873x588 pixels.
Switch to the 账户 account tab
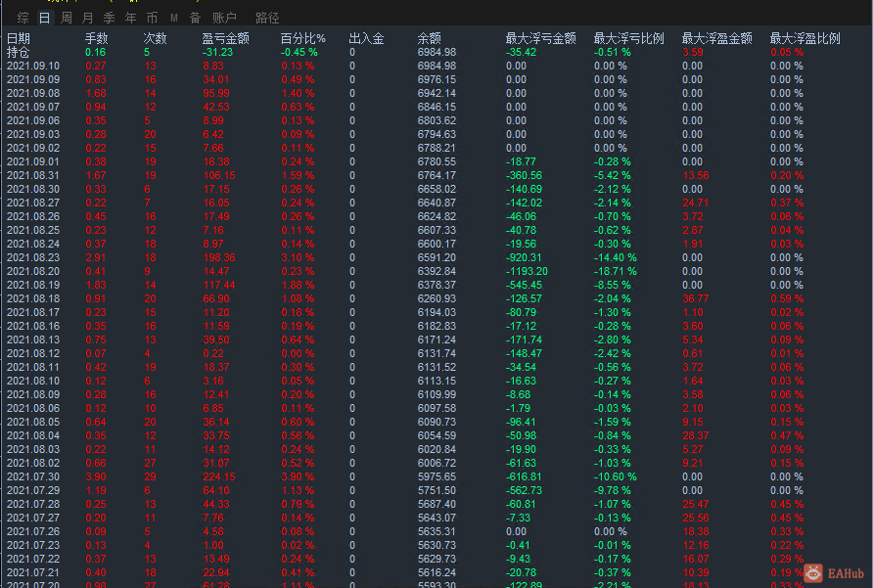coord(224,19)
